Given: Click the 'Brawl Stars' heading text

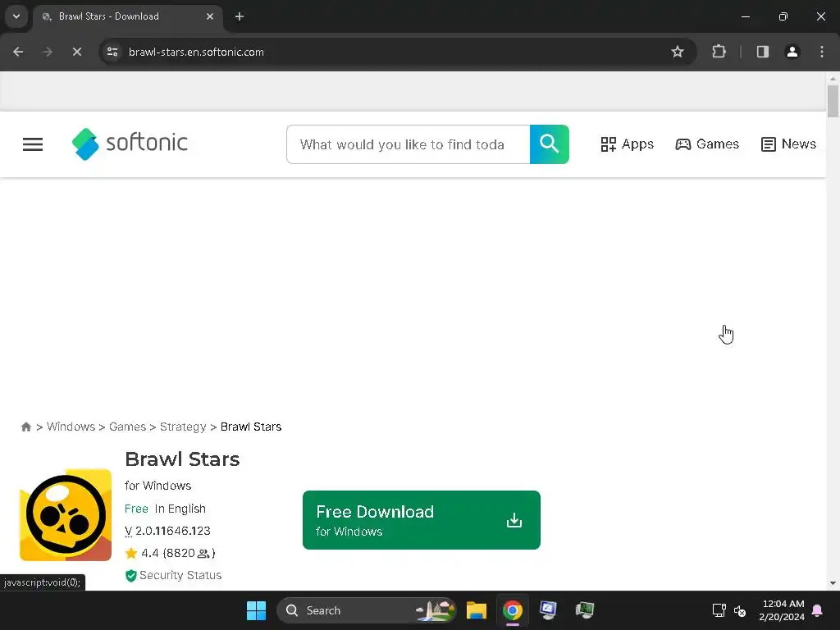Looking at the screenshot, I should [182, 459].
